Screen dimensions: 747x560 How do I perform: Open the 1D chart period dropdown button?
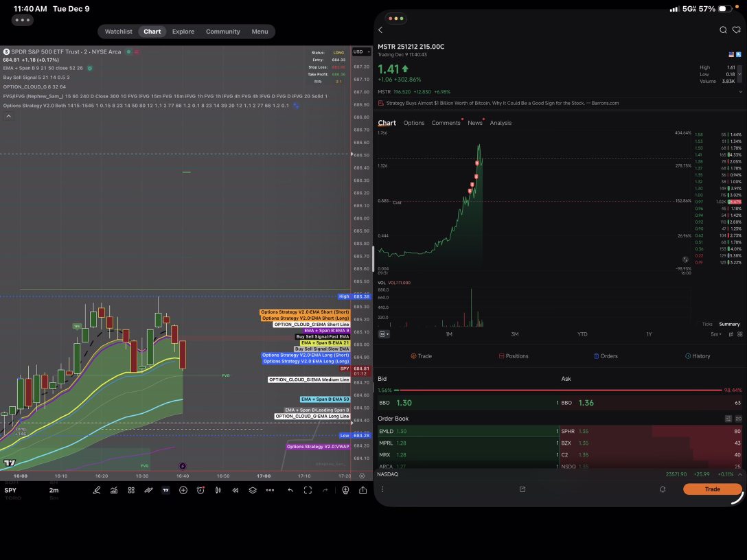click(x=384, y=334)
